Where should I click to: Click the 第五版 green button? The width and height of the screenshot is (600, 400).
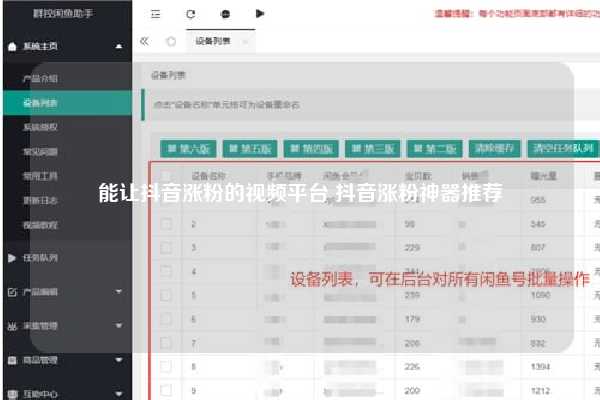(250, 149)
